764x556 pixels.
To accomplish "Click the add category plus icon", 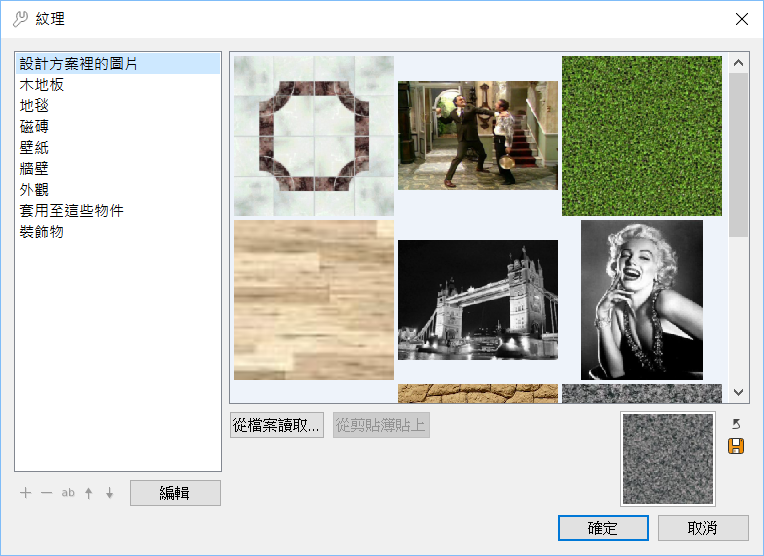I will pos(26,493).
